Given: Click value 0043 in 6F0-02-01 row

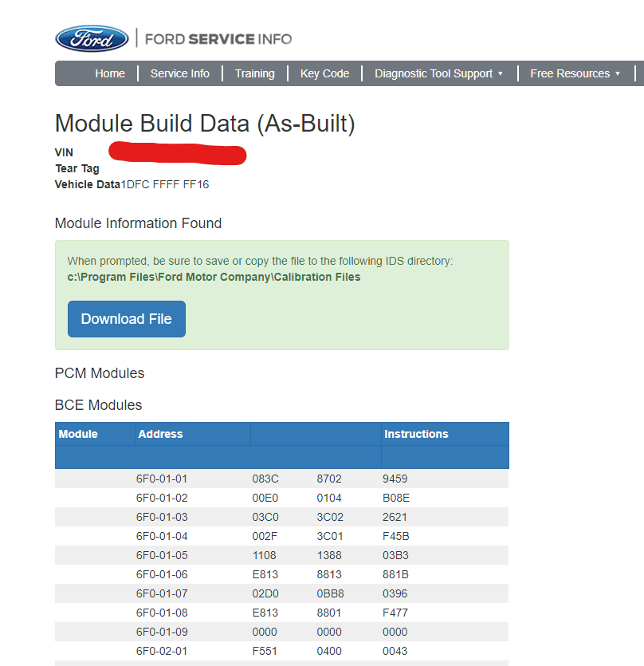Looking at the screenshot, I should (x=395, y=651).
